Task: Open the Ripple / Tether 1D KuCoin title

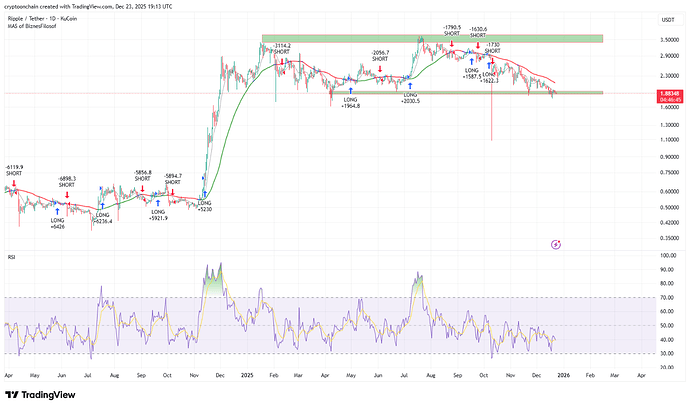Action: (42, 18)
